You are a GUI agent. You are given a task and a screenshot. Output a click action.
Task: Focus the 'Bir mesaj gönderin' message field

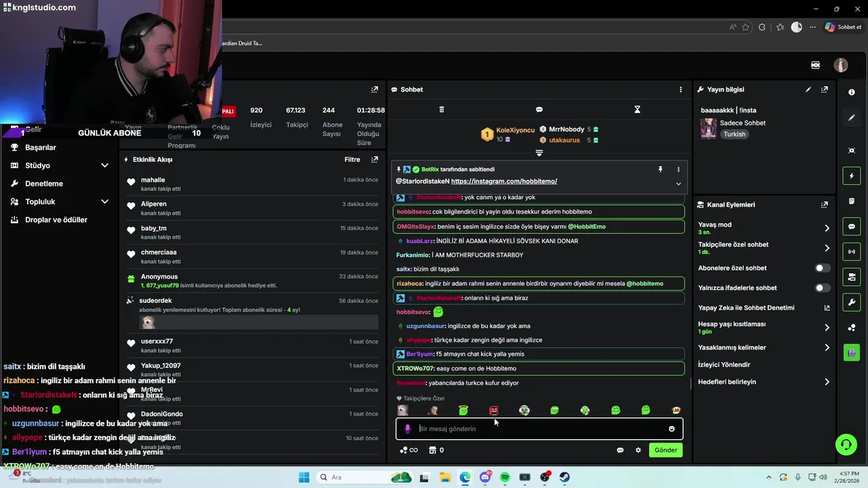click(x=539, y=428)
